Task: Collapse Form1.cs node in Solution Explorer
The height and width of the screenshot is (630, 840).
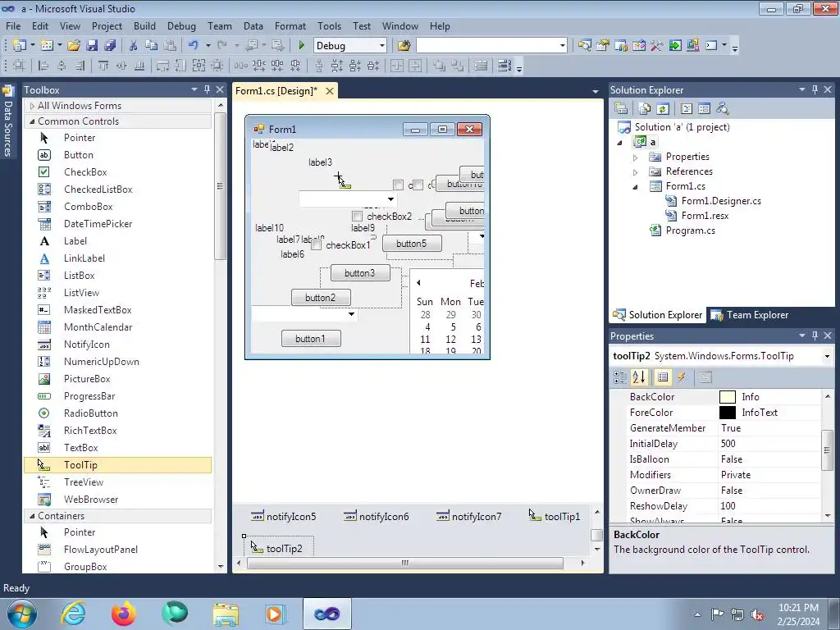Action: click(636, 186)
